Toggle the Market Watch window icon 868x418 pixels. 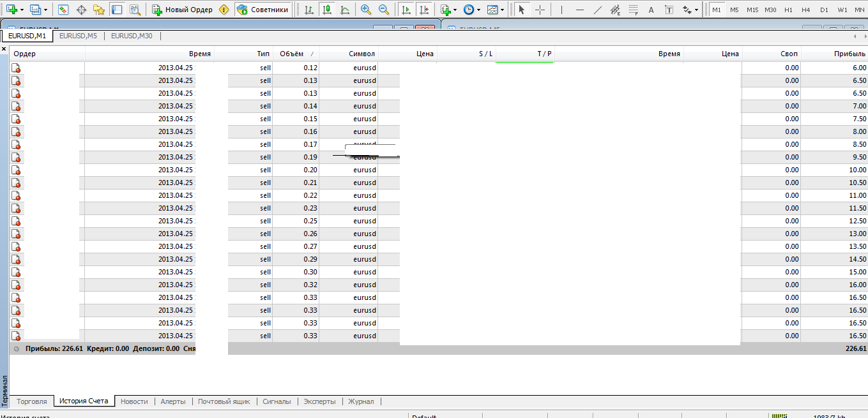(63, 10)
